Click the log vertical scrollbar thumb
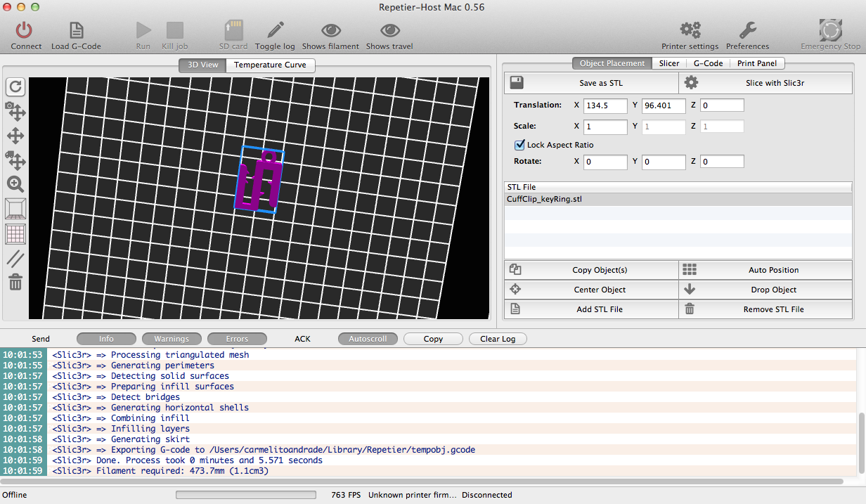This screenshot has width=866, height=504. click(x=861, y=443)
